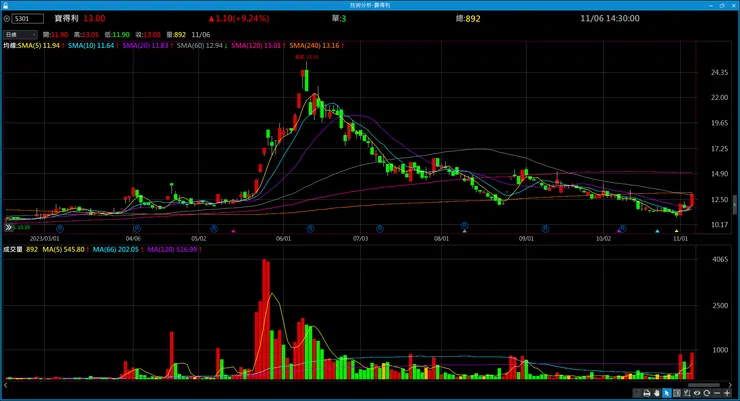
Task: Minimize the technical analysis window
Action: pyautogui.click(x=711, y=5)
